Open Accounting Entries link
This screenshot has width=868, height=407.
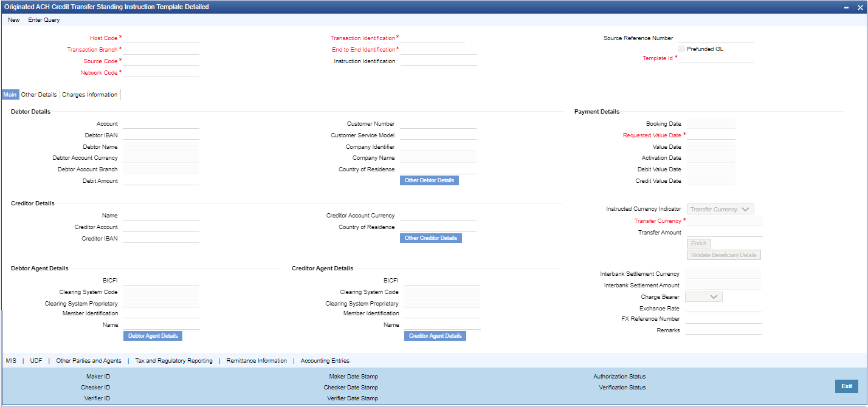(325, 361)
